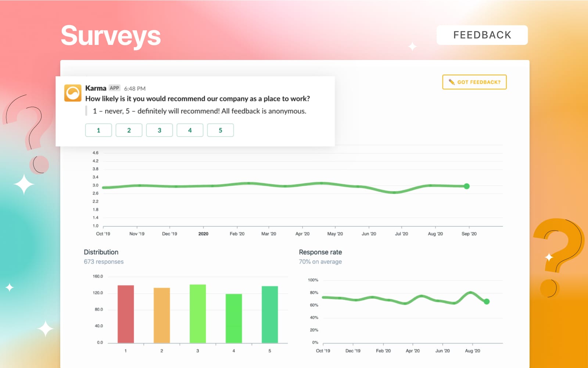Choose rating 5 definitely recommend

coord(220,130)
